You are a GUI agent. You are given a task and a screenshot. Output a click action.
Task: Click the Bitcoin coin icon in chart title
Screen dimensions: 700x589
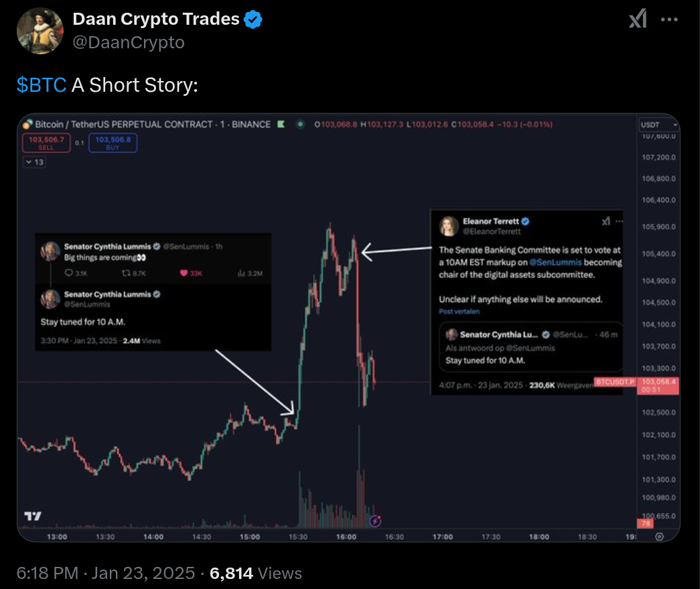[x=27, y=125]
